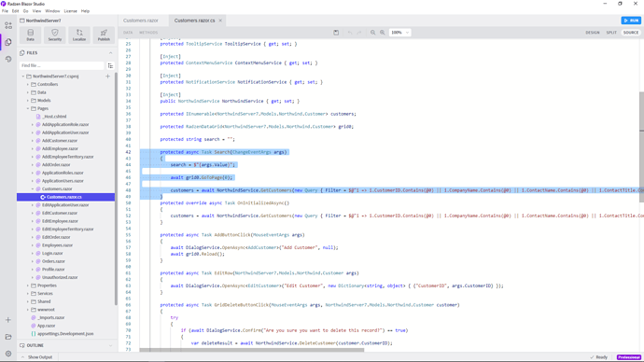Screen dimensions: 644x362
Task: Open the File menu
Action: 5,11
